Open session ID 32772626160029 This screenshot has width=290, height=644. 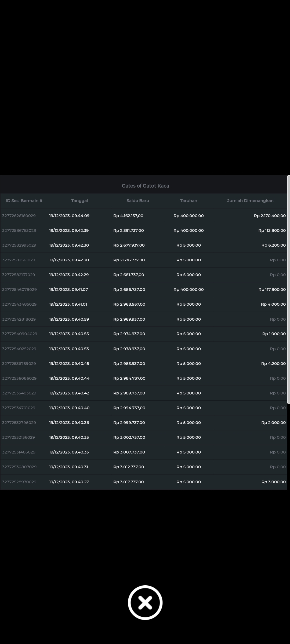pos(19,216)
